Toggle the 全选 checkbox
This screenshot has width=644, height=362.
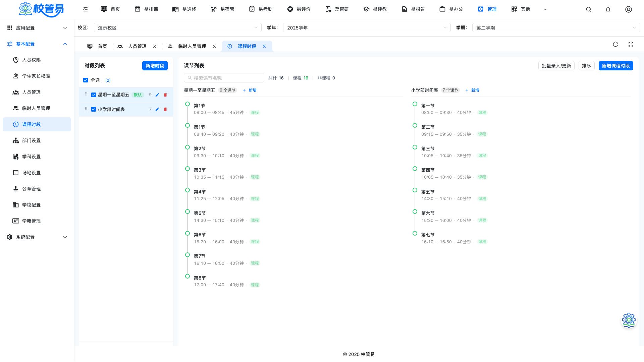click(x=86, y=80)
